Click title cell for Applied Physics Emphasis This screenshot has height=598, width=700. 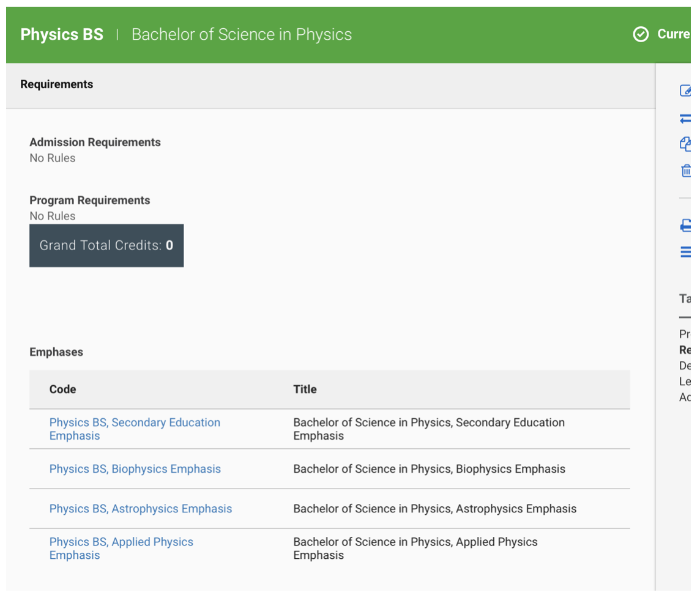[x=415, y=548]
